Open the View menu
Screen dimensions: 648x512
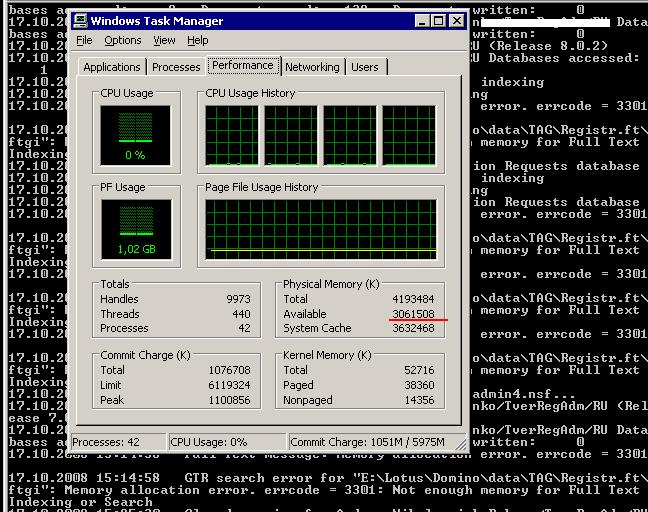(x=164, y=40)
